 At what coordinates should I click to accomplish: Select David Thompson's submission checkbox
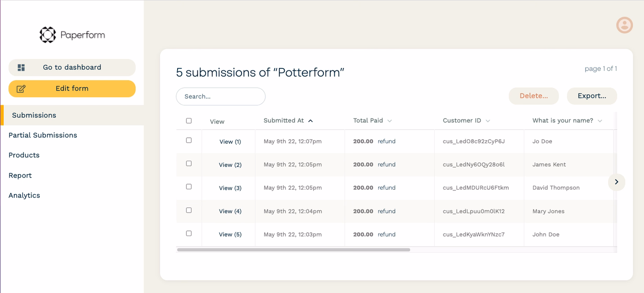[x=189, y=186]
